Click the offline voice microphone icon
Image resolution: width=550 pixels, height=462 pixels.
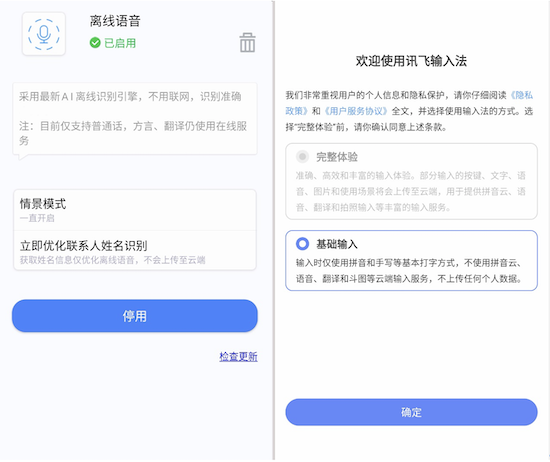point(43,34)
